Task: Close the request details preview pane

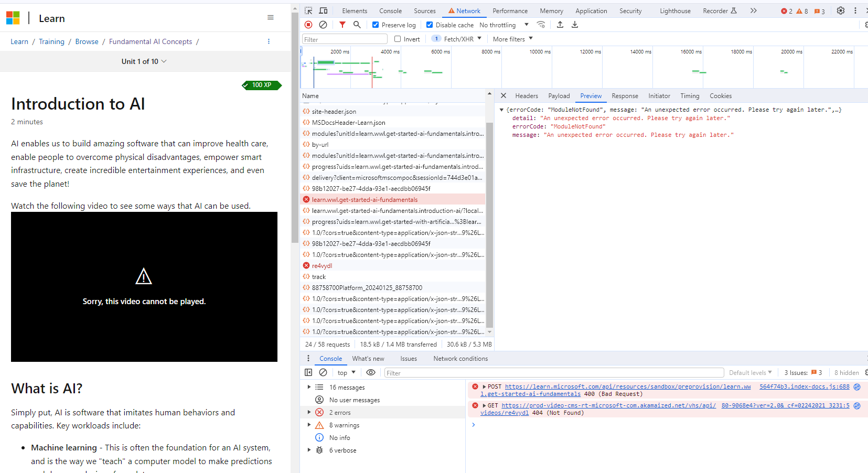Action: pos(503,95)
